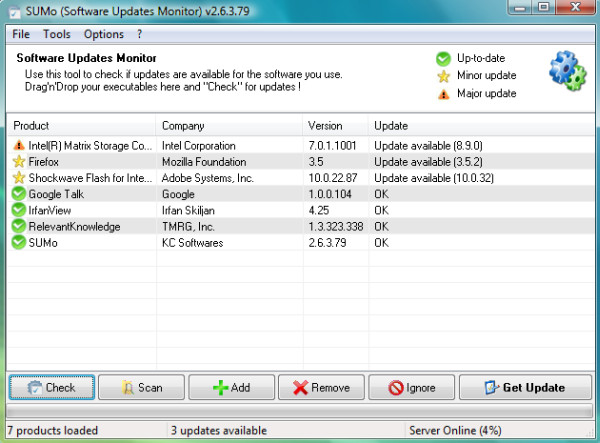Sort by the Company column header
The height and width of the screenshot is (443, 600).
(229, 125)
